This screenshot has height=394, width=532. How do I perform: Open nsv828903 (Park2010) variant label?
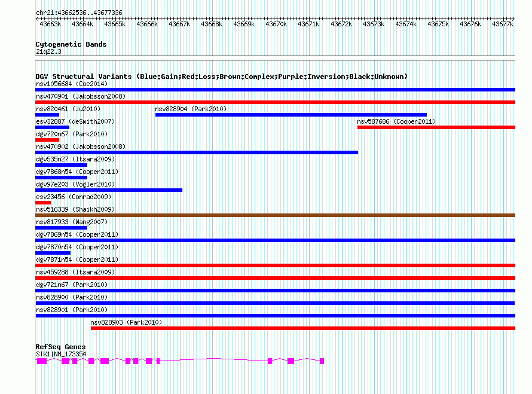126,322
